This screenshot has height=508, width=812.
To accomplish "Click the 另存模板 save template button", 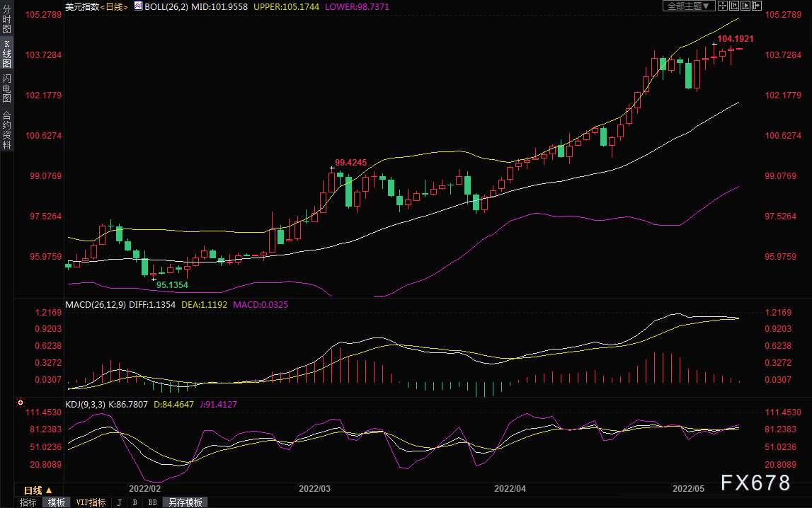I will [185, 502].
